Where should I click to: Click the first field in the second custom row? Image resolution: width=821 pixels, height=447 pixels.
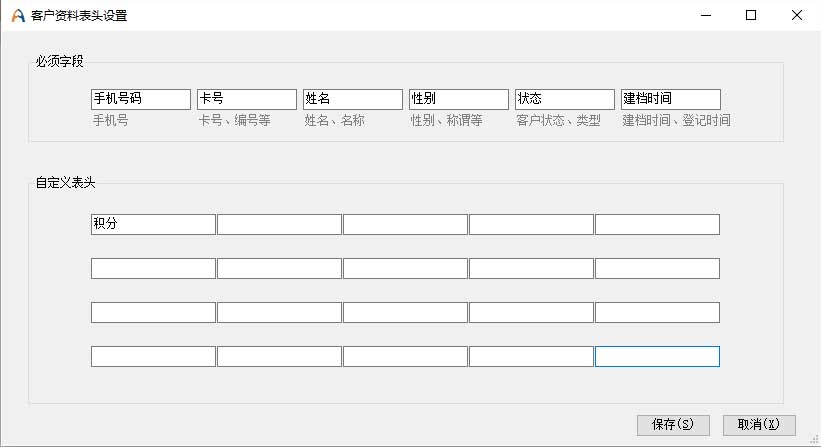point(153,268)
